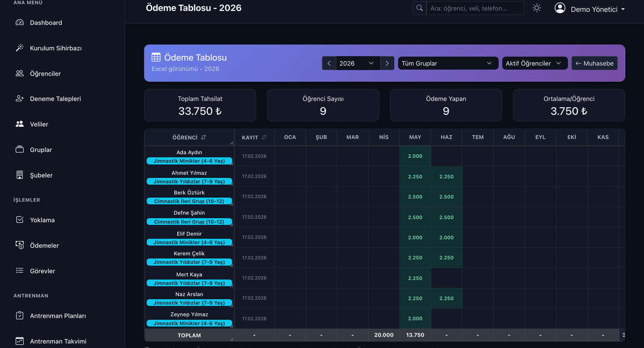Sort table by Öğrenci column arrows
The height and width of the screenshot is (348, 644).
[x=204, y=137]
